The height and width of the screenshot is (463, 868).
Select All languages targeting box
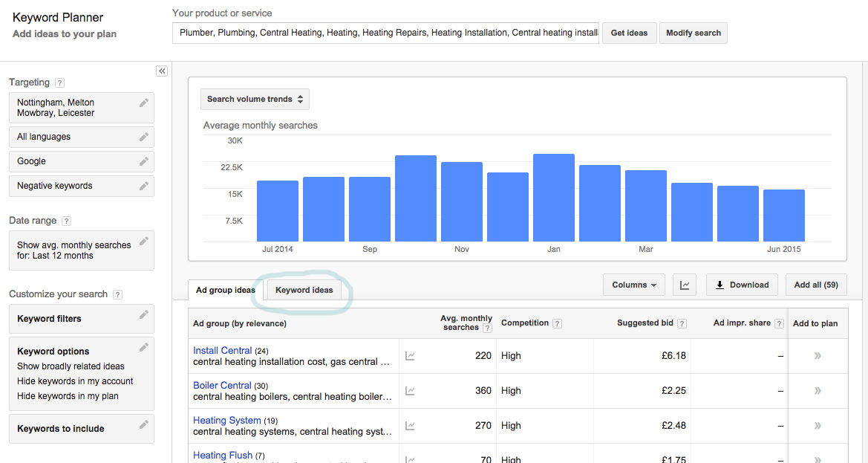(82, 137)
